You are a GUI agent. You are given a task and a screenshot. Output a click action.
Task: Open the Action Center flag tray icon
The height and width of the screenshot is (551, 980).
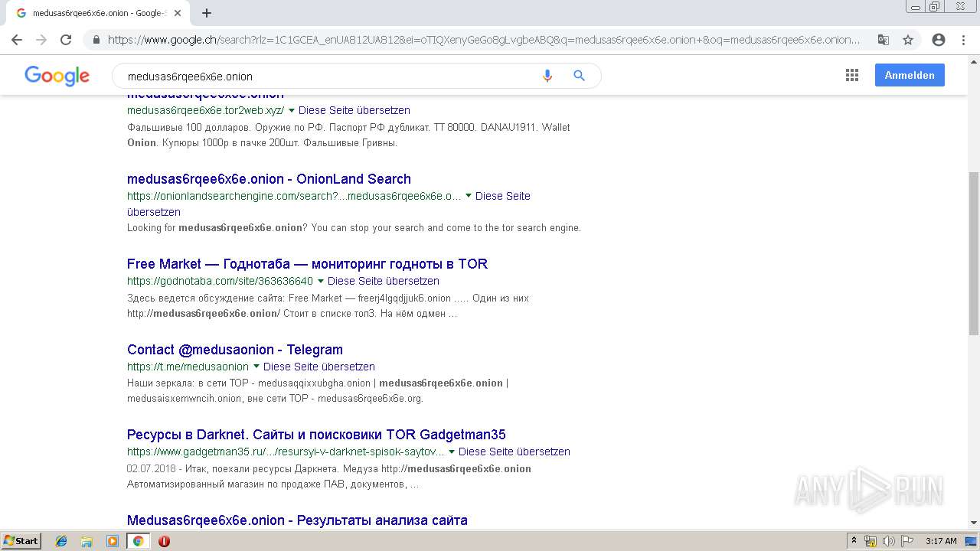(906, 541)
